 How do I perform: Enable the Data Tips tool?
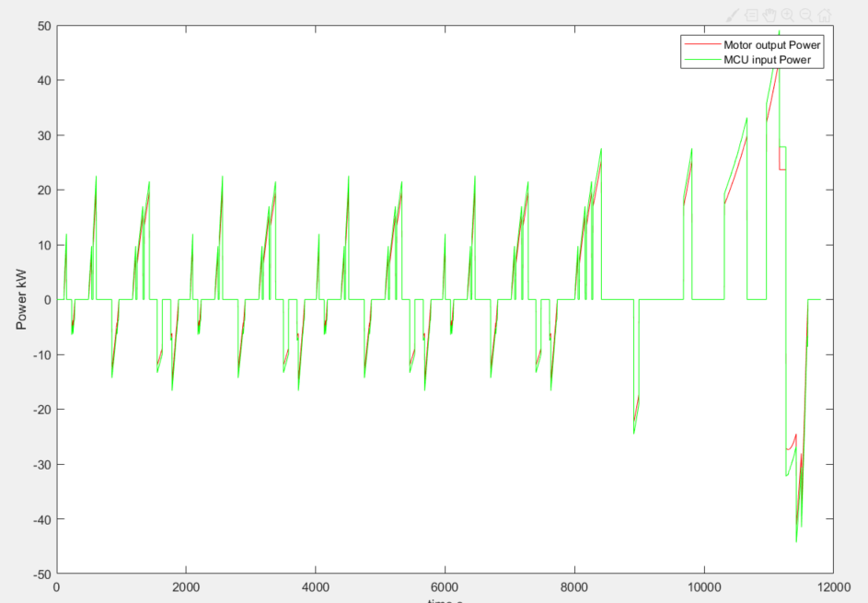pyautogui.click(x=751, y=16)
